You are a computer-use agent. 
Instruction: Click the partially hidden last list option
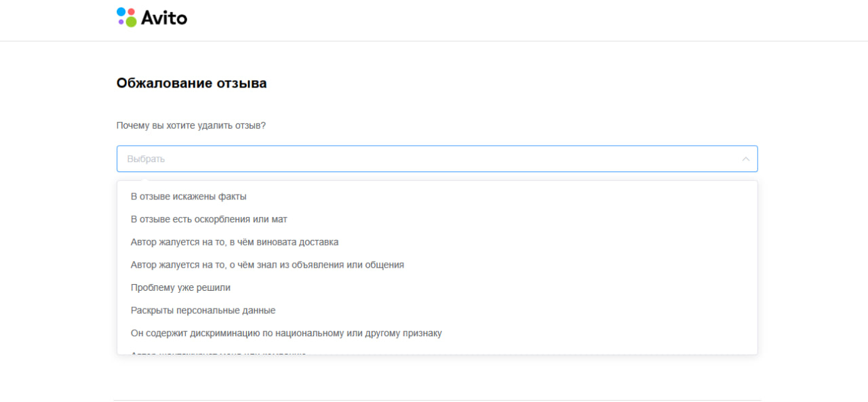click(x=218, y=352)
